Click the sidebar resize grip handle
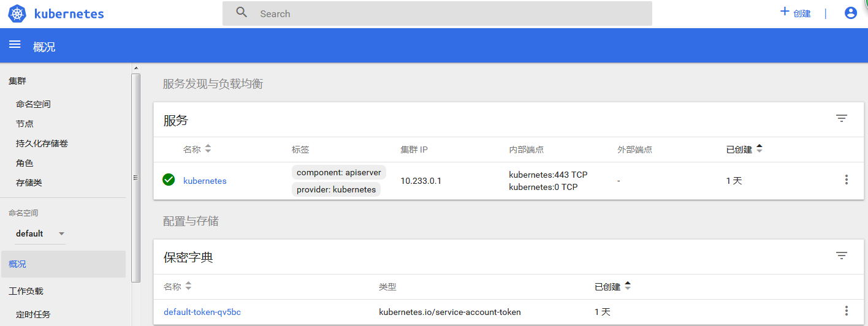Image resolution: width=868 pixels, height=326 pixels. pos(136,178)
